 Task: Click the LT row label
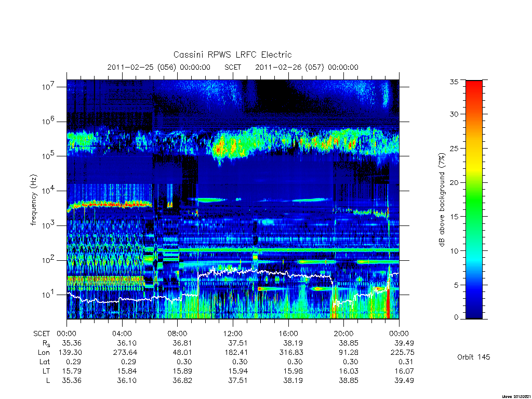coord(46,371)
